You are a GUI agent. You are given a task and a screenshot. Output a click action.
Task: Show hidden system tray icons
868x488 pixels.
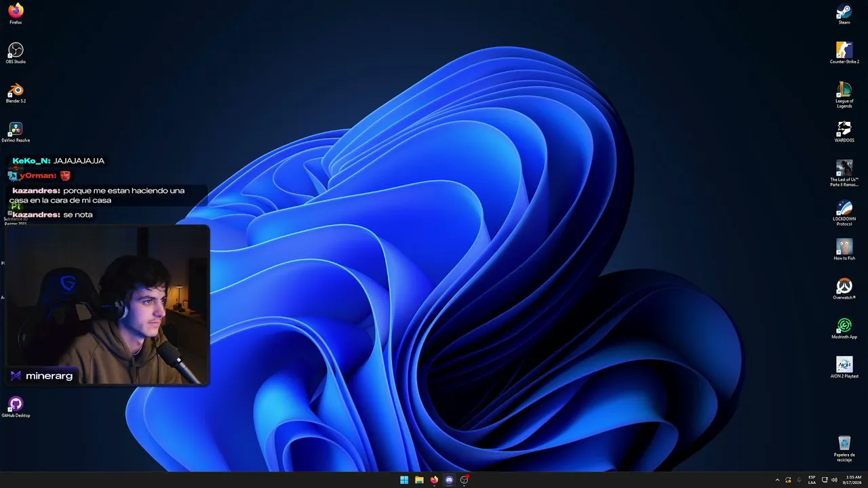tap(777, 480)
